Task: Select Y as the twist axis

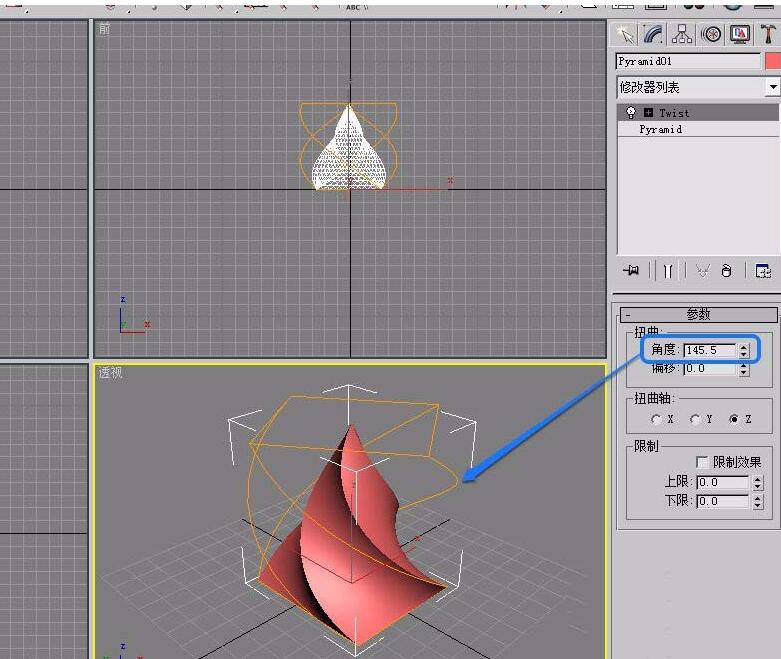Action: (x=695, y=419)
